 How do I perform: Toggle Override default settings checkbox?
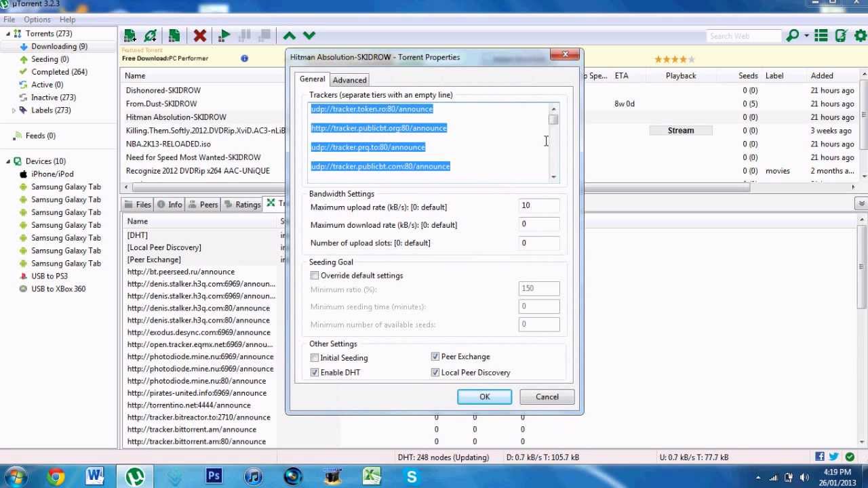[x=315, y=276]
